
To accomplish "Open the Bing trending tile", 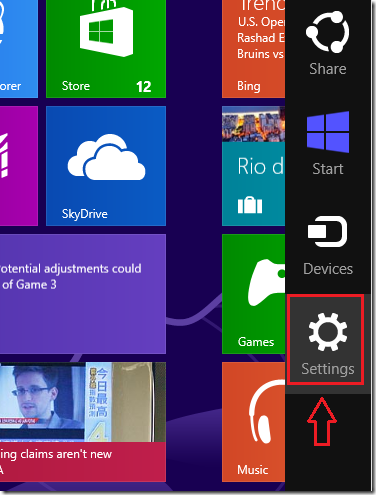I will coord(254,49).
